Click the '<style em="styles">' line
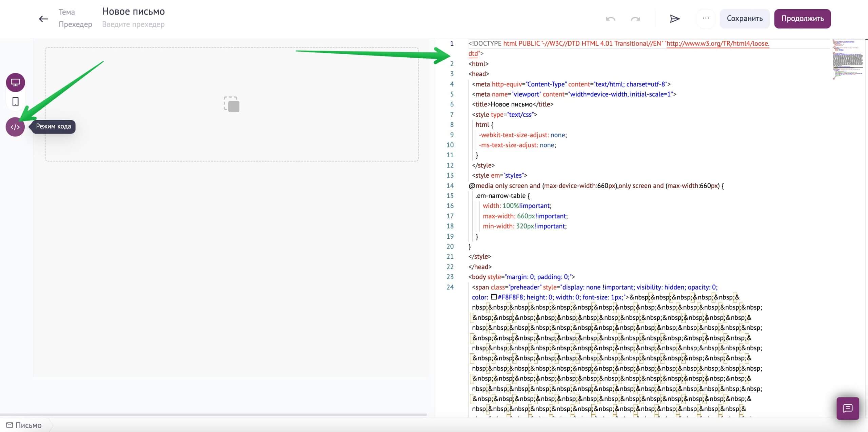Viewport: 868px width, 432px height. 499,175
